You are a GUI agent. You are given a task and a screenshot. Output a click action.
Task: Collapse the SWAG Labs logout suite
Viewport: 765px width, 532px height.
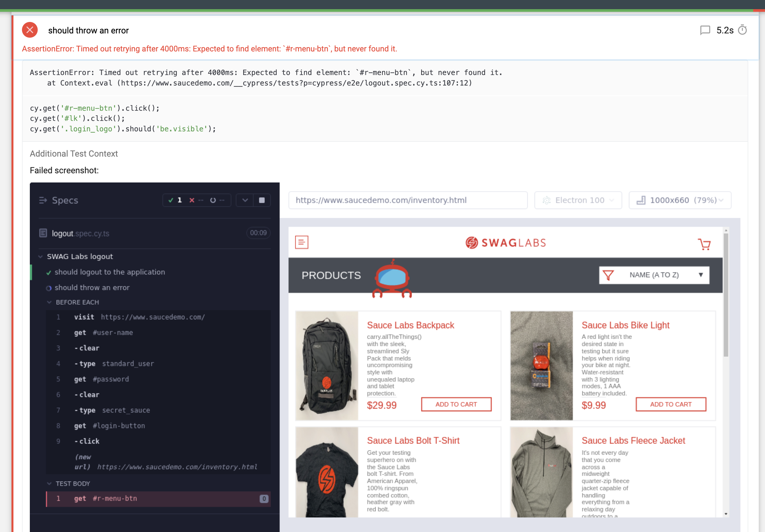[x=41, y=256]
